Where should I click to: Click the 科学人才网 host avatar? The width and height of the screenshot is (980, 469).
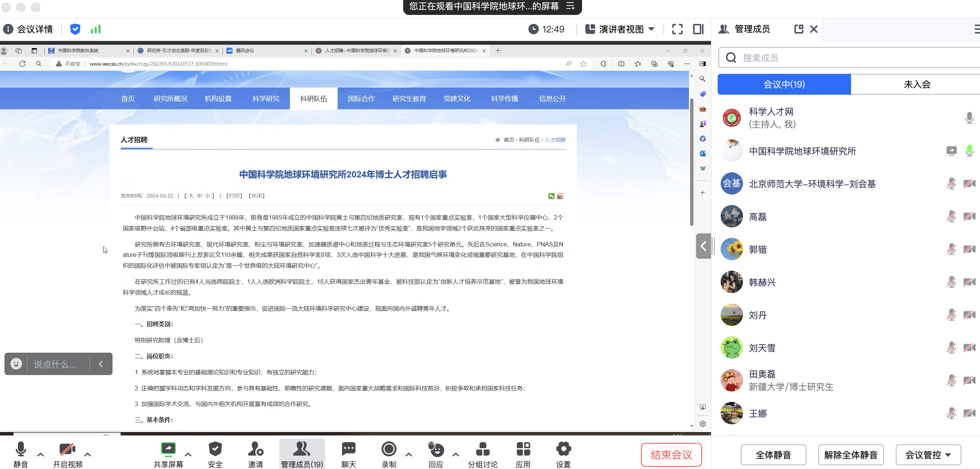(731, 118)
